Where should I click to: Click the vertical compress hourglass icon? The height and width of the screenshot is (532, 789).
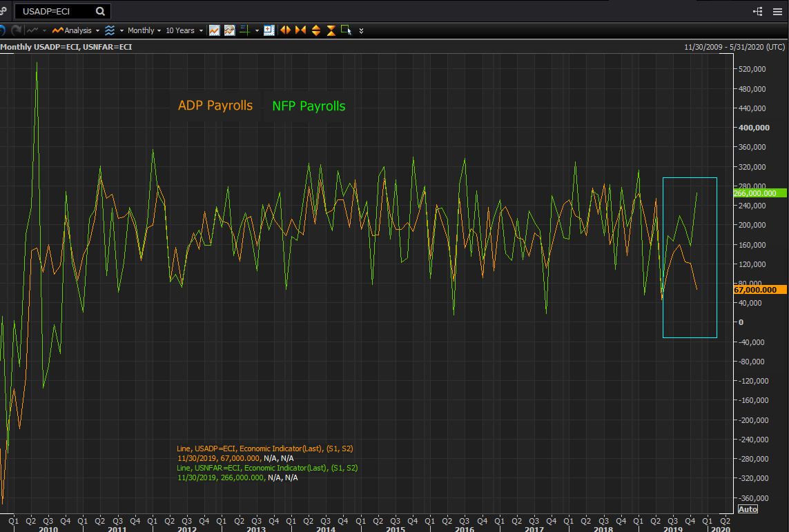tap(331, 30)
